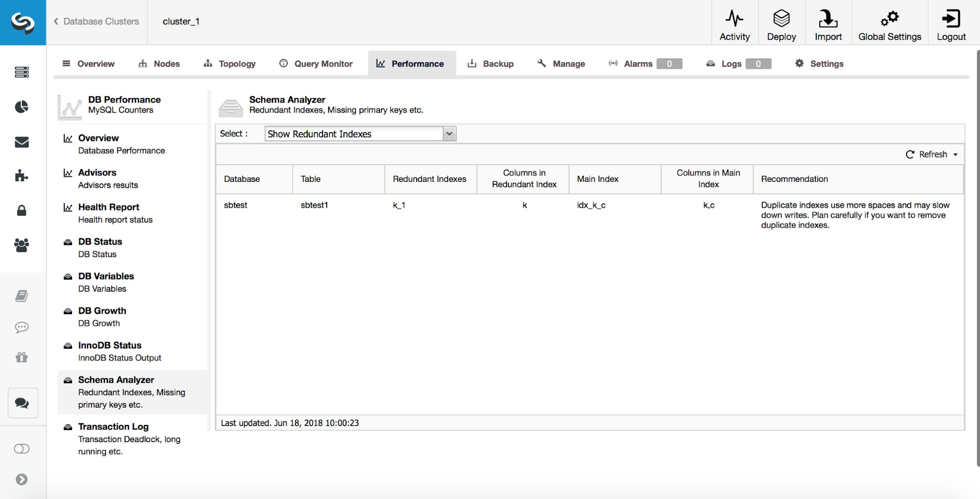Open the gift box what's new icon
Viewport: 980px width, 499px height.
point(22,357)
